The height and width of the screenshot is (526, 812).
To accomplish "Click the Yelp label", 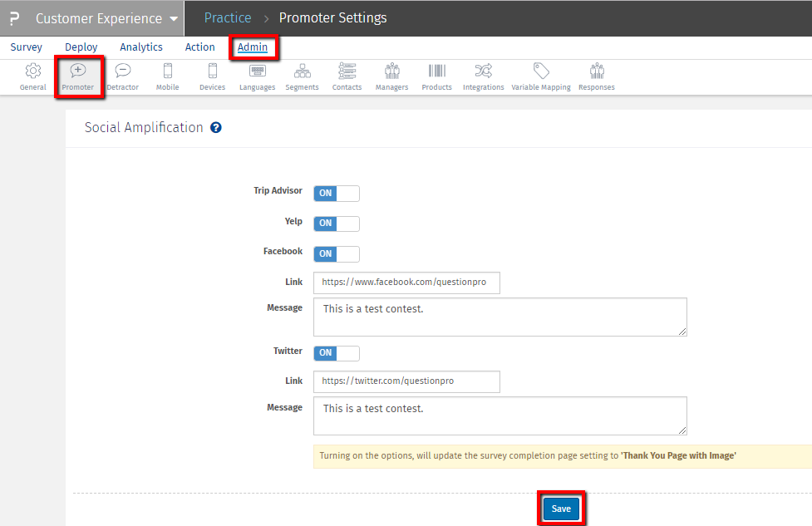I will point(293,221).
